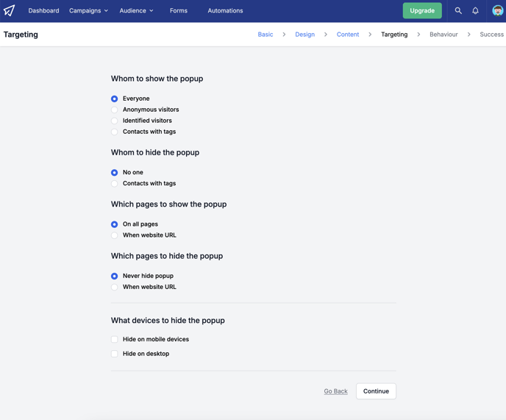Open Automations from the navigation bar
506x420 pixels.
click(x=225, y=10)
